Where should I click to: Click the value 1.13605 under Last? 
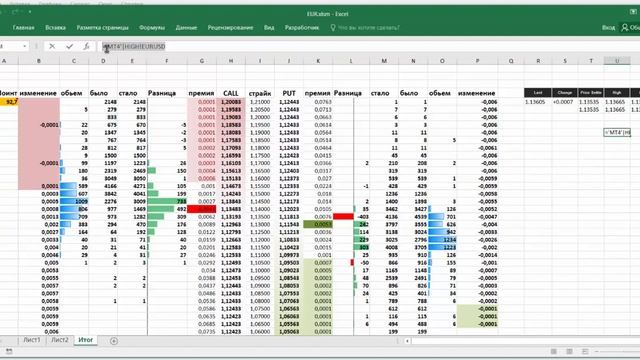535,102
